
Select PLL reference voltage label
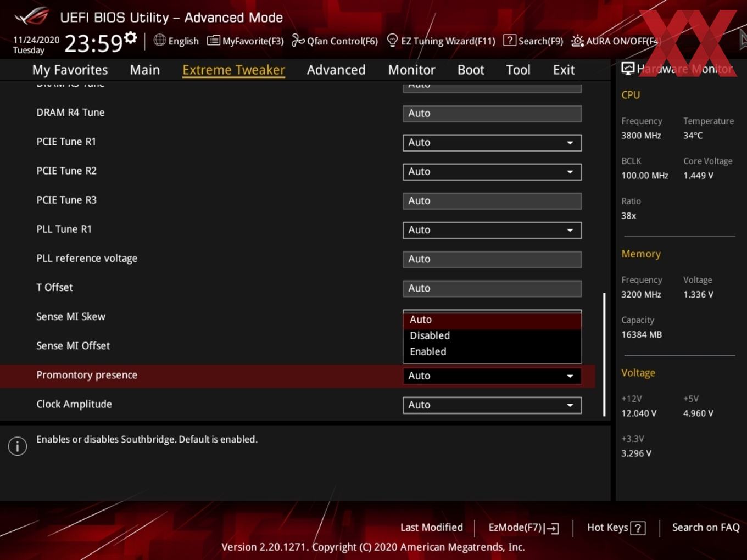pos(87,258)
